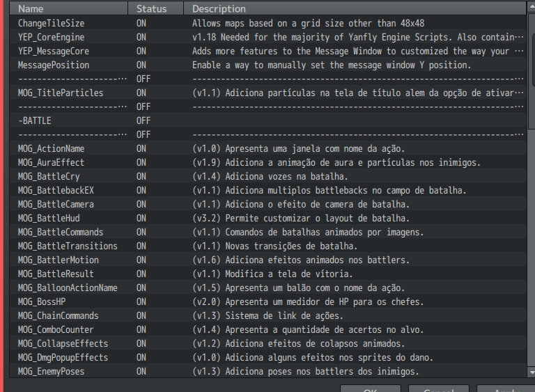Select the MOG_BattleHud plugin

(x=267, y=219)
